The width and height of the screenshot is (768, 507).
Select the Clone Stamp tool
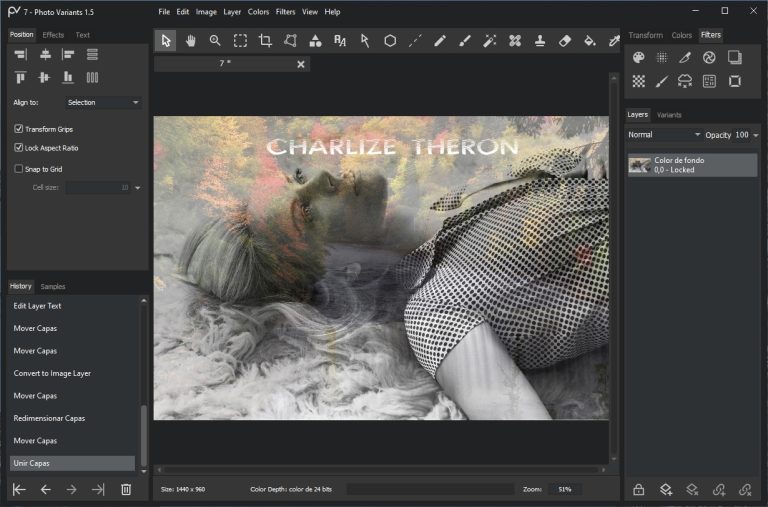tap(540, 41)
